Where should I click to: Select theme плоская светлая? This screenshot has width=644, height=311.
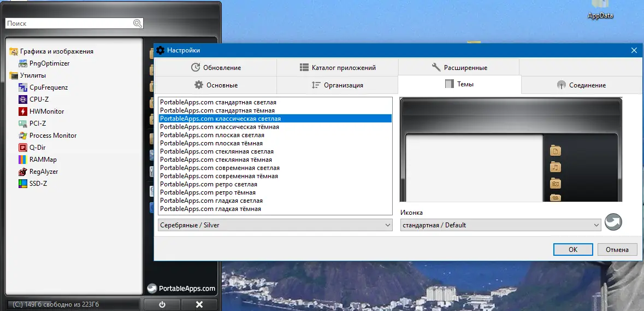coord(275,135)
